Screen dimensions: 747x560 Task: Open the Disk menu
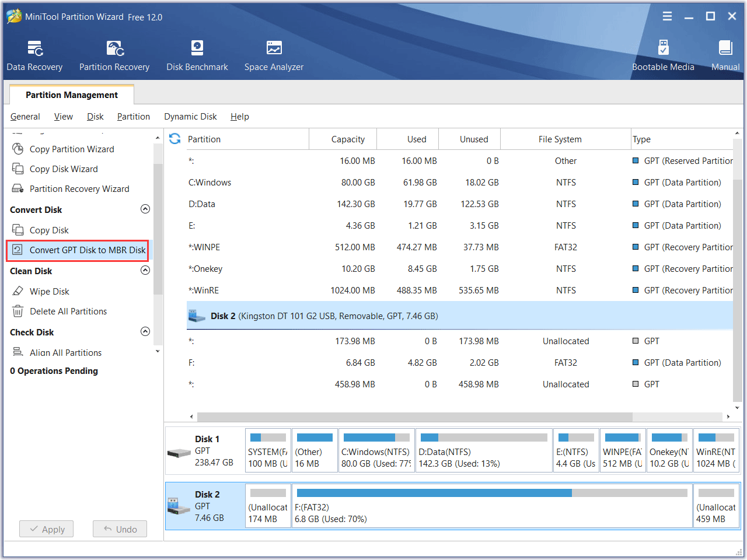[x=95, y=117]
